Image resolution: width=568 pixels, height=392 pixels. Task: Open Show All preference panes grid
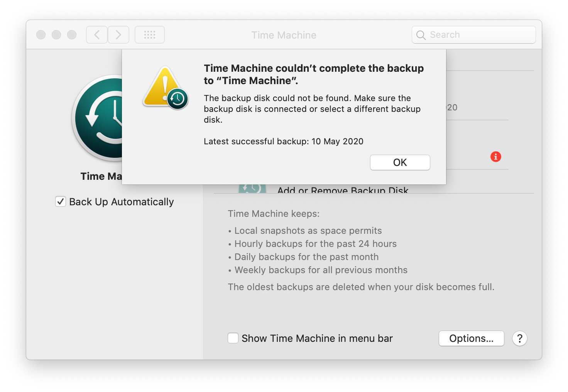[149, 34]
